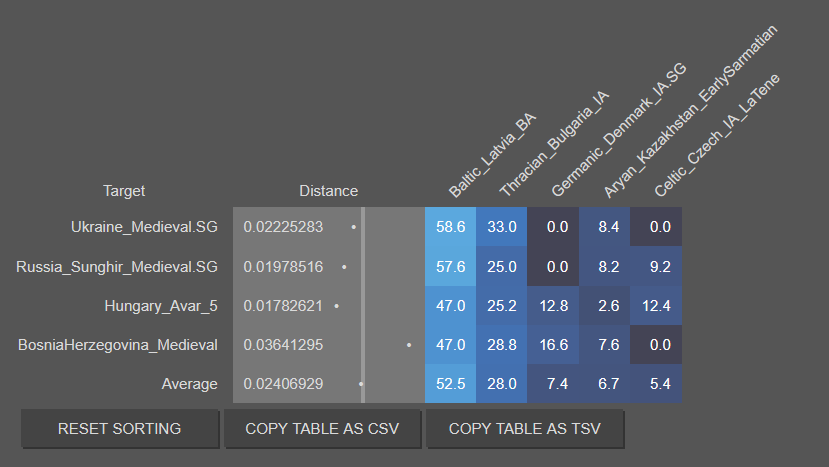The image size is (829, 467).
Task: Click the RESET SORTING button
Action: (x=119, y=428)
